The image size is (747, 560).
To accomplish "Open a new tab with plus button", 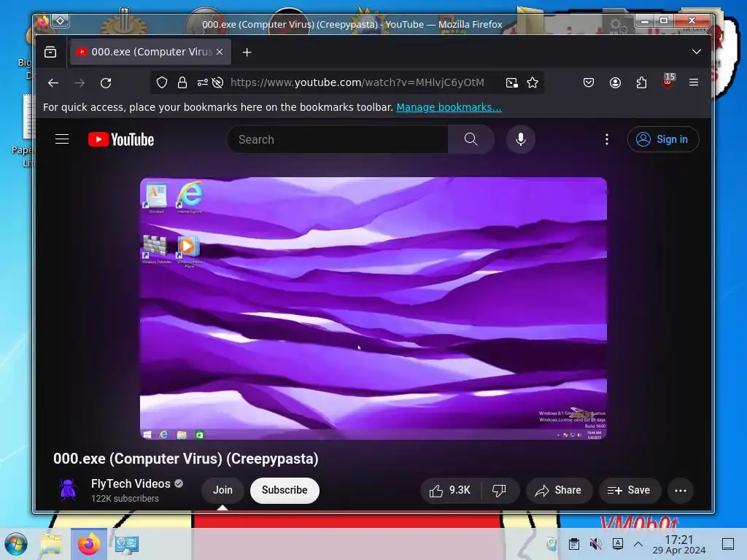I will 247,52.
